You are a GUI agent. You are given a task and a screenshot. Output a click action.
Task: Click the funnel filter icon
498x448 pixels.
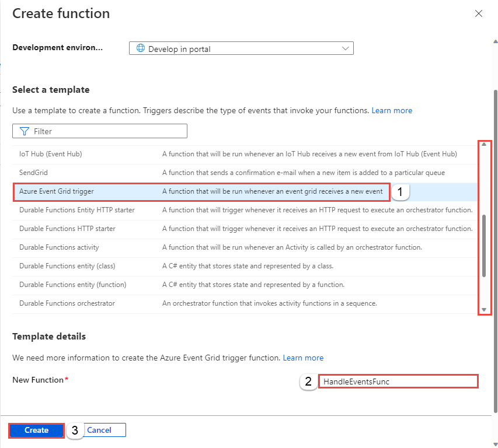pos(25,131)
